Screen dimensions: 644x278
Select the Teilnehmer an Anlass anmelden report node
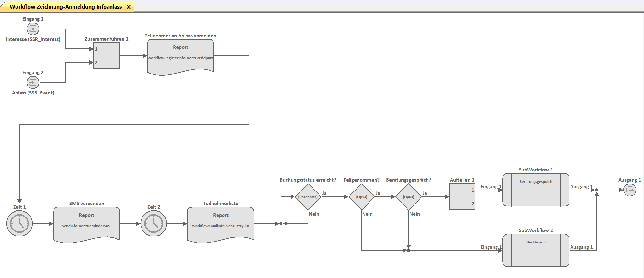click(x=180, y=57)
